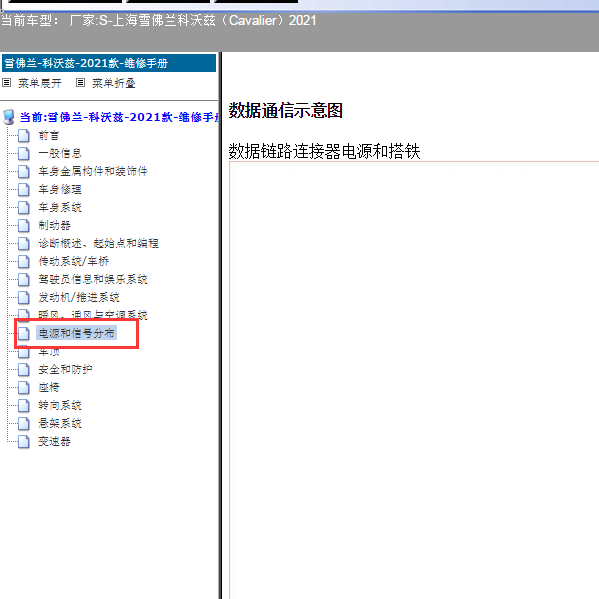Click the page icon next to 制动器

coord(24,225)
